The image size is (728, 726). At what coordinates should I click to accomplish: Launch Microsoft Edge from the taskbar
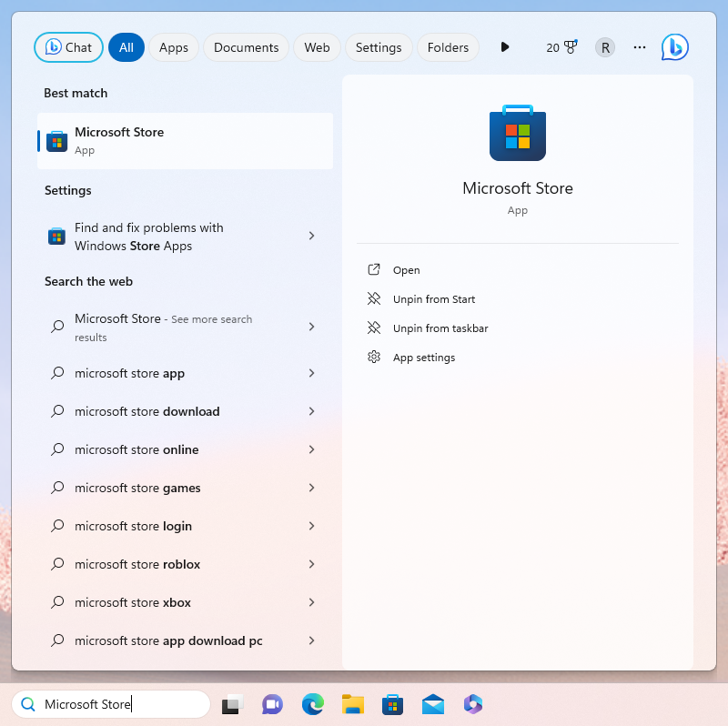click(312, 704)
